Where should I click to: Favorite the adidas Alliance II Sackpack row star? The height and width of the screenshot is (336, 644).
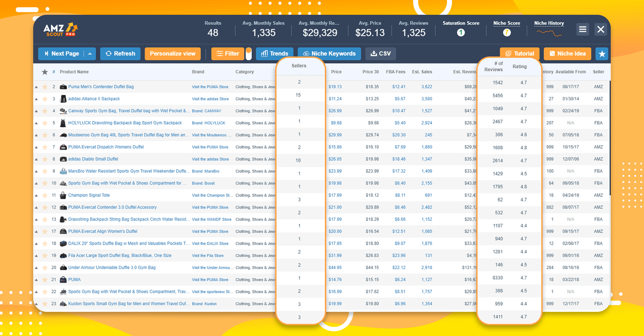coord(45,99)
